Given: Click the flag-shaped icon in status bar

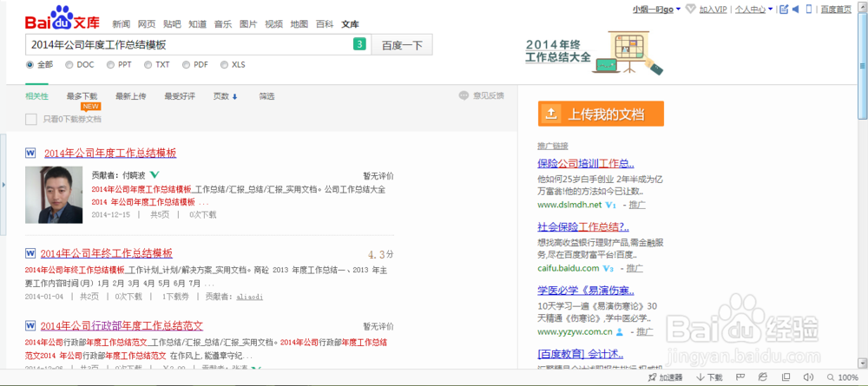Looking at the screenshot, I should pos(740,376).
